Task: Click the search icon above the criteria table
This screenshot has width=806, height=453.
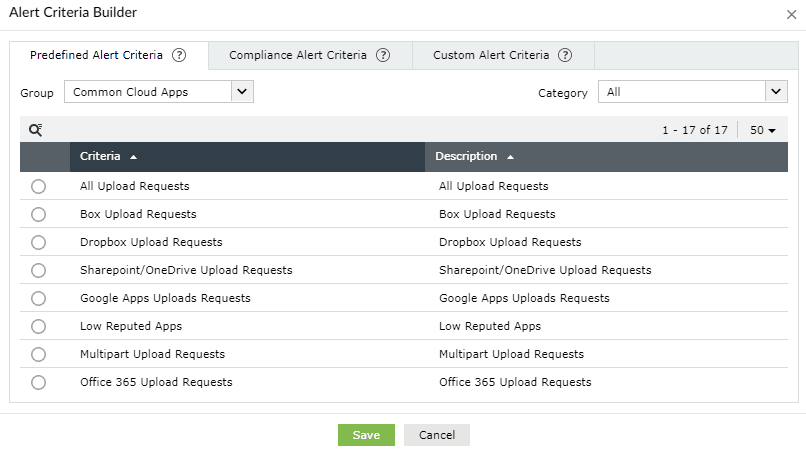Action: click(35, 130)
